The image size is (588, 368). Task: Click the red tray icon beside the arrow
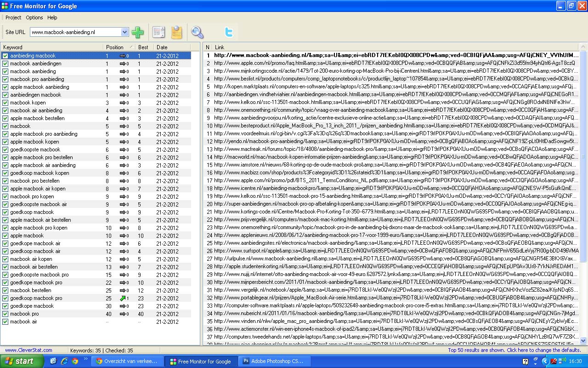coord(554,362)
